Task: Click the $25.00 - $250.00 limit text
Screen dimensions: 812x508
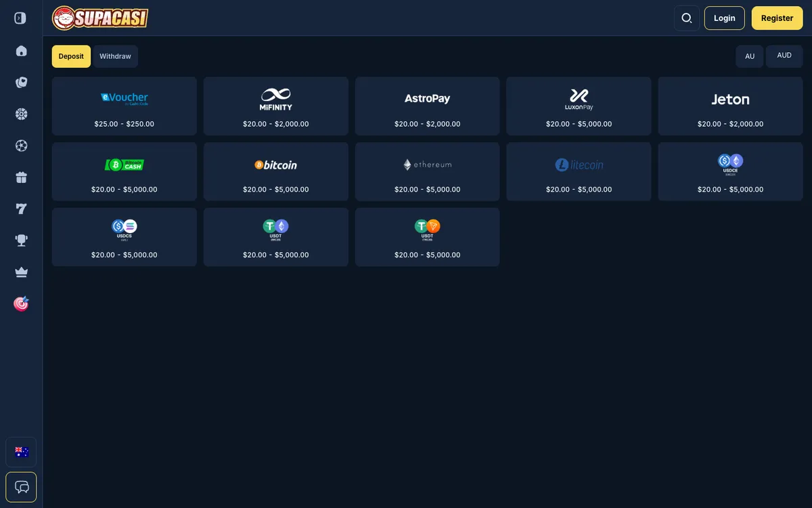Action: click(125, 124)
